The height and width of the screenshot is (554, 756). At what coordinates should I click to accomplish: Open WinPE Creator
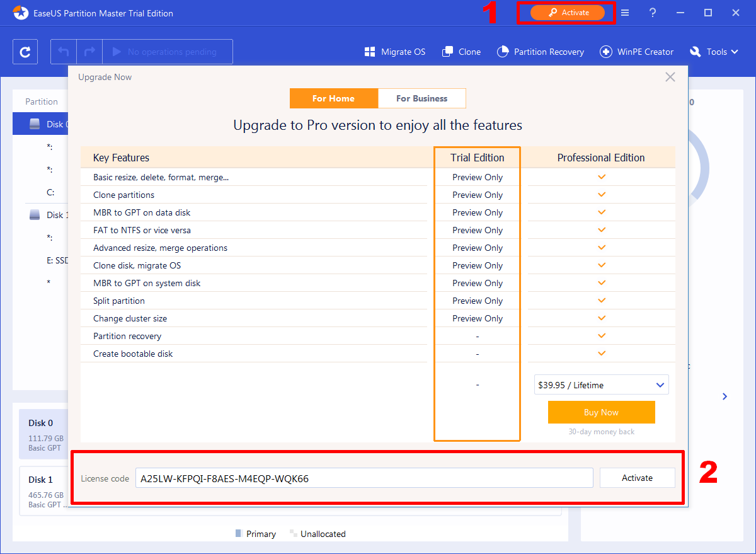[636, 52]
